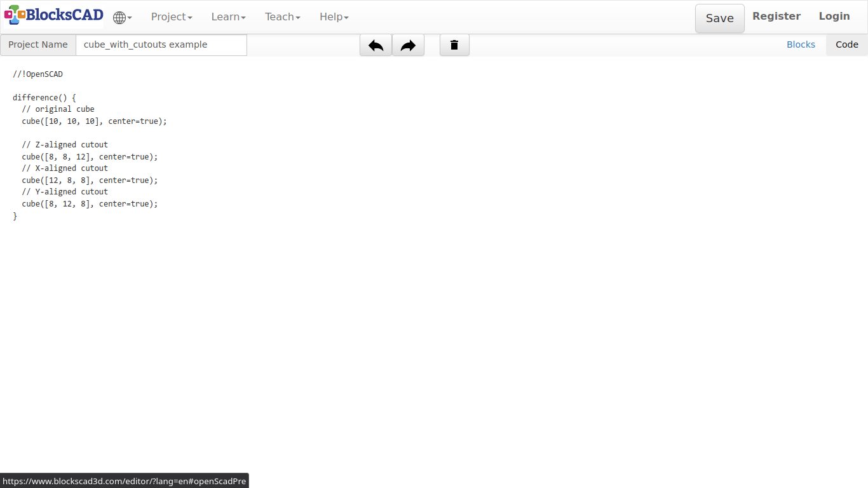Open the Learn dropdown menu
Viewport: 868px width, 488px height.
[x=228, y=17]
